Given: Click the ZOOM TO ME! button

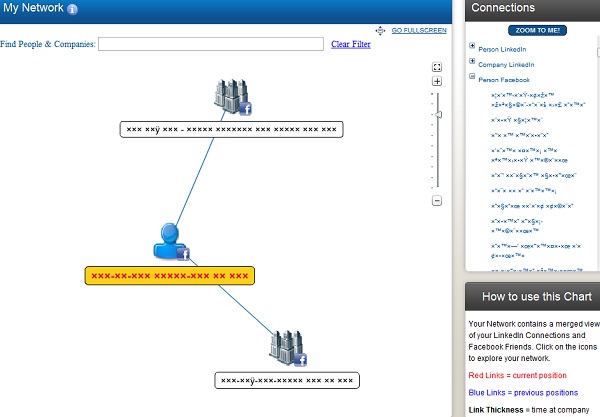Looking at the screenshot, I should (537, 30).
